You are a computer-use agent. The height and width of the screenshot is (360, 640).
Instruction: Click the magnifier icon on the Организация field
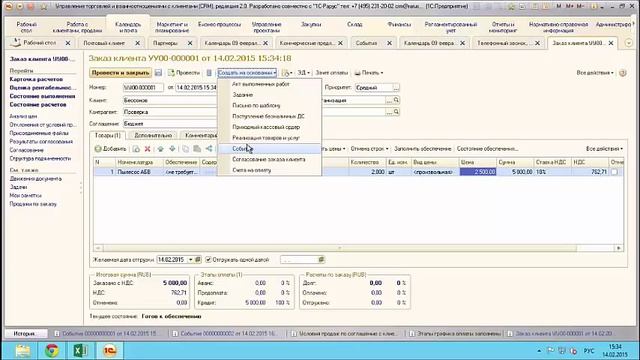click(396, 100)
